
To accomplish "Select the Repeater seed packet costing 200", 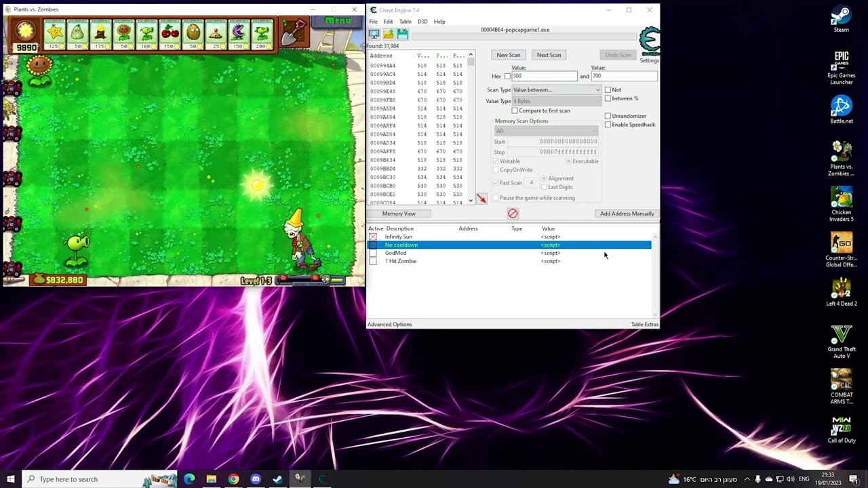I will click(262, 35).
